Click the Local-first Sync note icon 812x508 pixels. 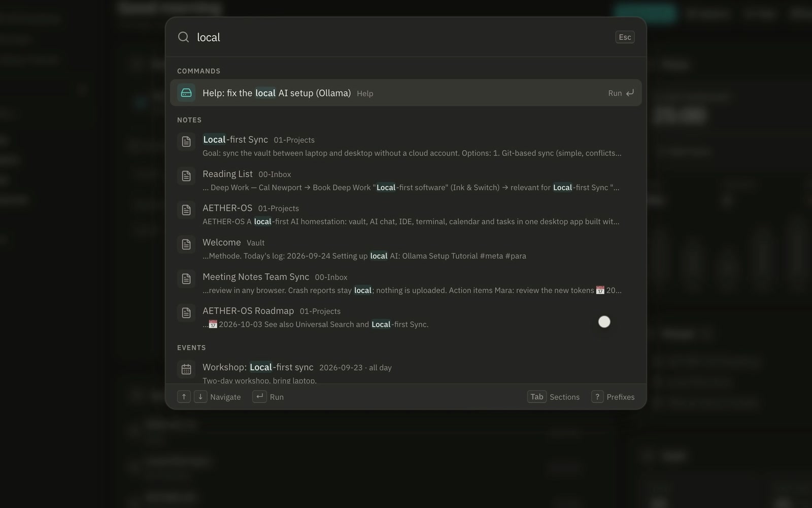(x=186, y=141)
